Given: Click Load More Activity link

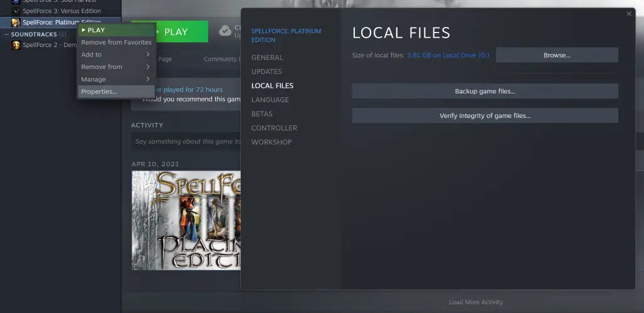Looking at the screenshot, I should click(x=475, y=302).
